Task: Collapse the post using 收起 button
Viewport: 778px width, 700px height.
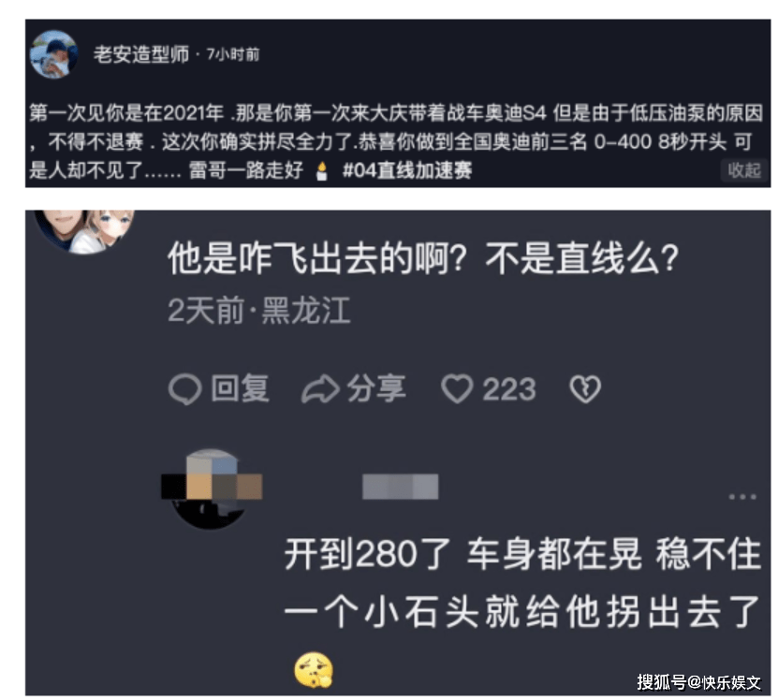Action: tap(743, 170)
